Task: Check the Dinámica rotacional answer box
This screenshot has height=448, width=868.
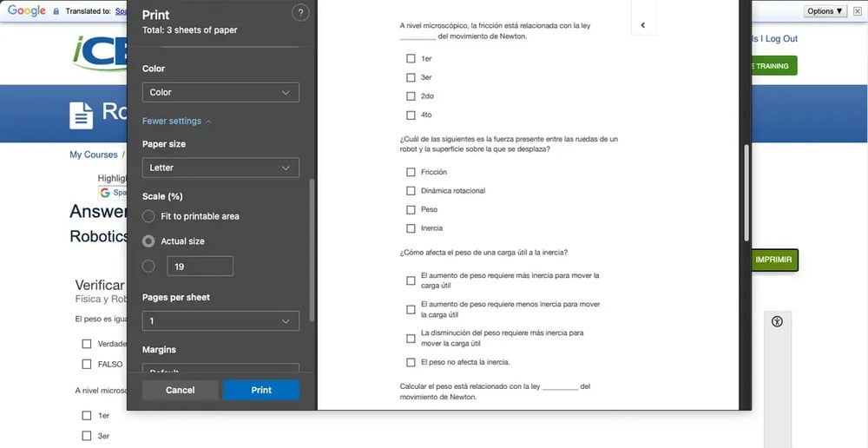Action: (x=411, y=190)
